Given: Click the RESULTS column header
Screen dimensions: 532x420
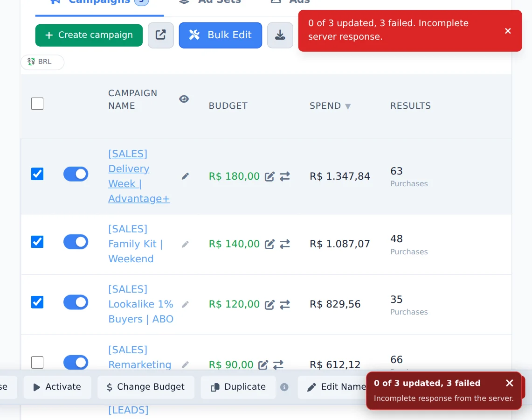Looking at the screenshot, I should coord(410,106).
